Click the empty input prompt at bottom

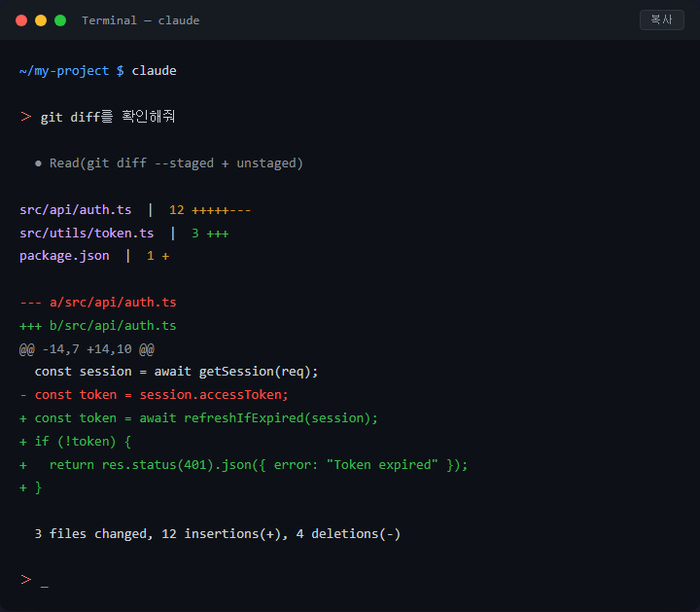point(34,580)
